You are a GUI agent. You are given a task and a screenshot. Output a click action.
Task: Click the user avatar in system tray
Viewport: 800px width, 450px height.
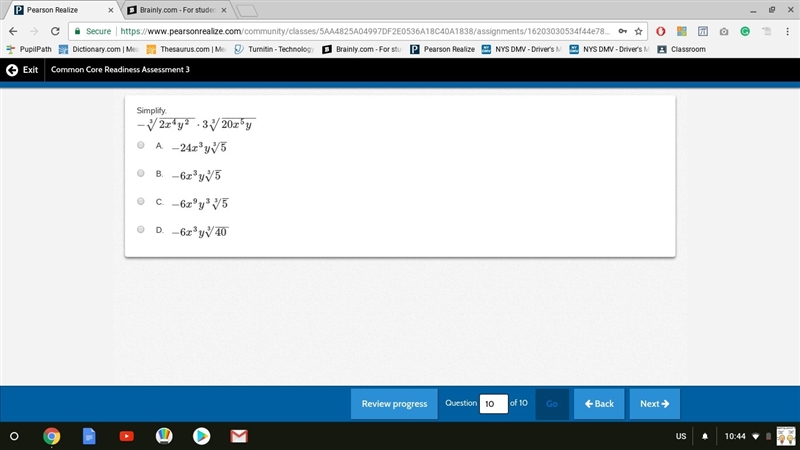tap(786, 436)
